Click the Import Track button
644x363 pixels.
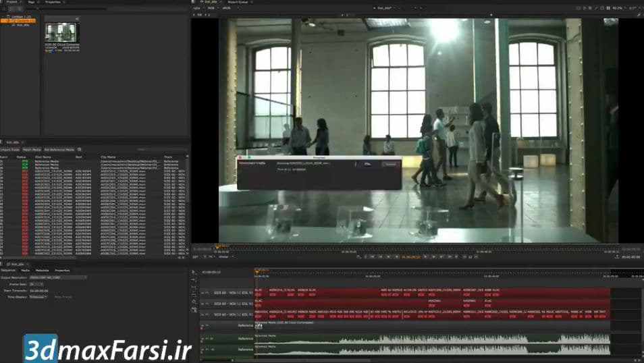point(10,149)
